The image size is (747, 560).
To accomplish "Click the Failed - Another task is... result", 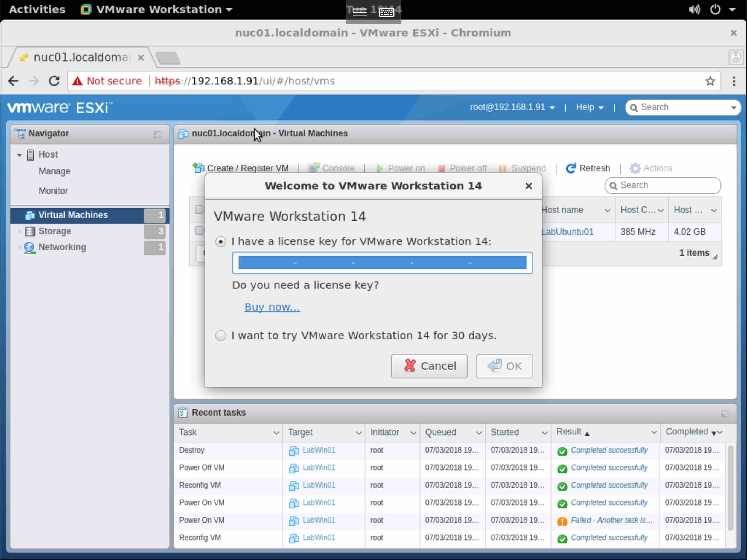I will [611, 520].
